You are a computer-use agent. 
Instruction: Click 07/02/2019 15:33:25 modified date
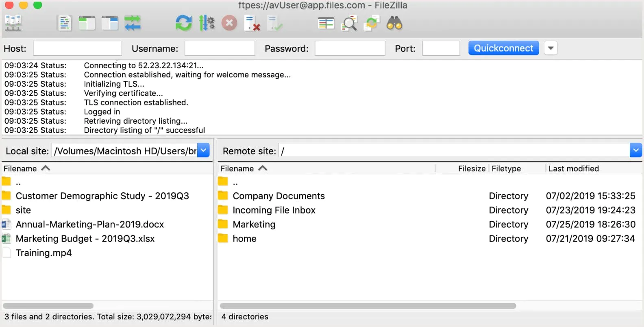click(x=590, y=196)
